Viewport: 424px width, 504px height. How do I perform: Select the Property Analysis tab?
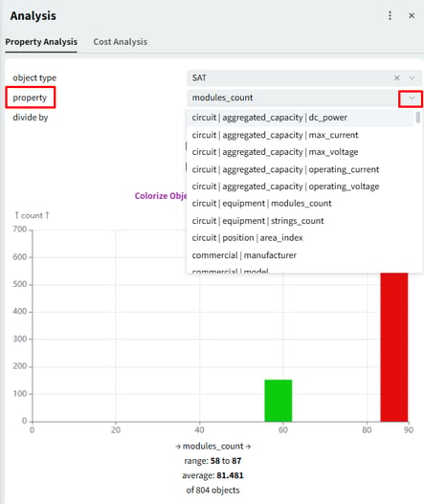[41, 42]
